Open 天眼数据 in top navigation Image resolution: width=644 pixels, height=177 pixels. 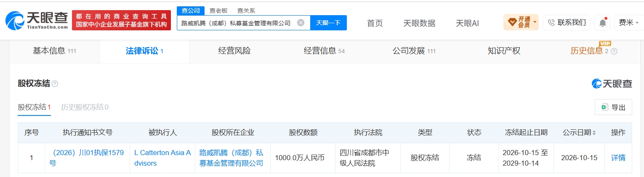(419, 23)
